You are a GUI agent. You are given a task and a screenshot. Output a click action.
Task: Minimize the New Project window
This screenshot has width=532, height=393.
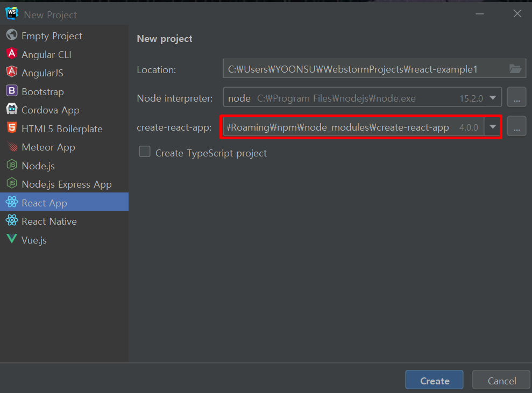[480, 13]
